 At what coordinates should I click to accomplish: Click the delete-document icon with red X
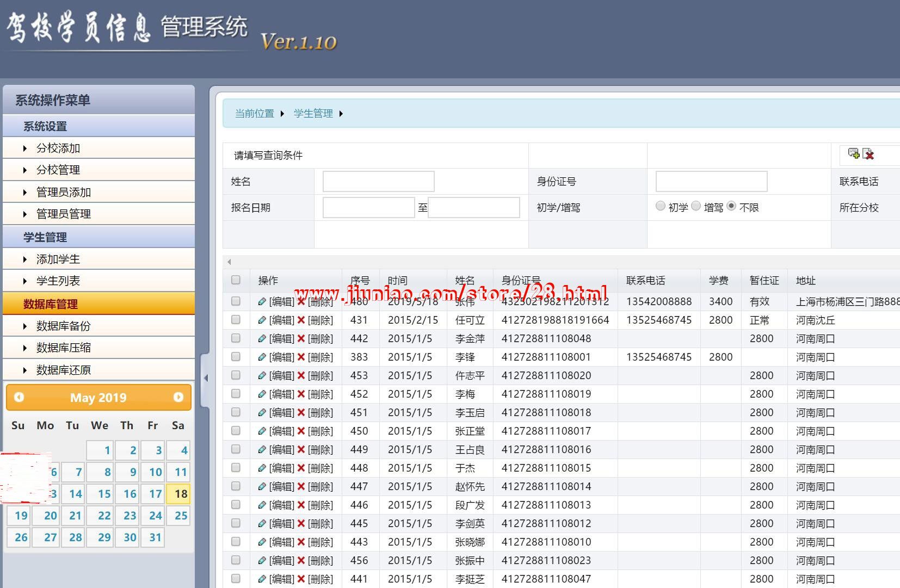pos(868,154)
